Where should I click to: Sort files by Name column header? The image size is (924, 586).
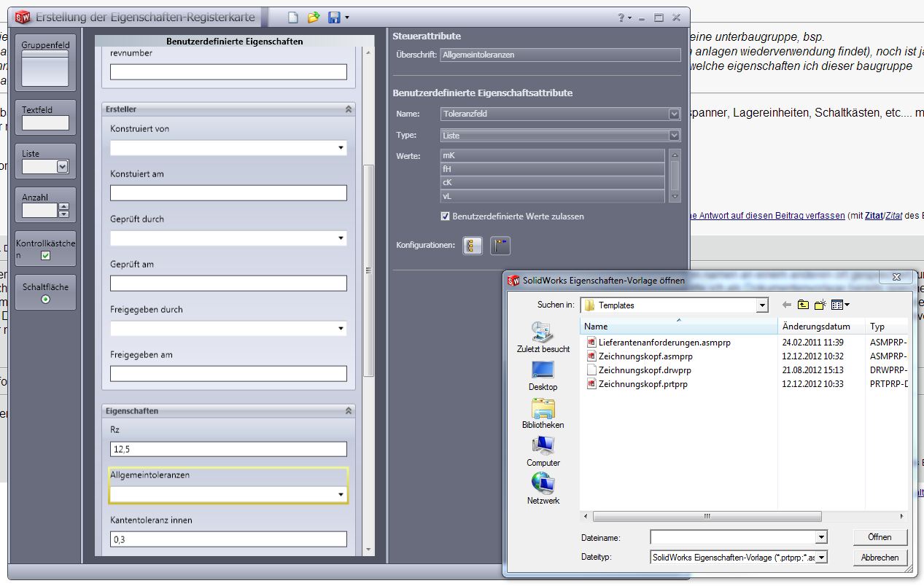678,327
